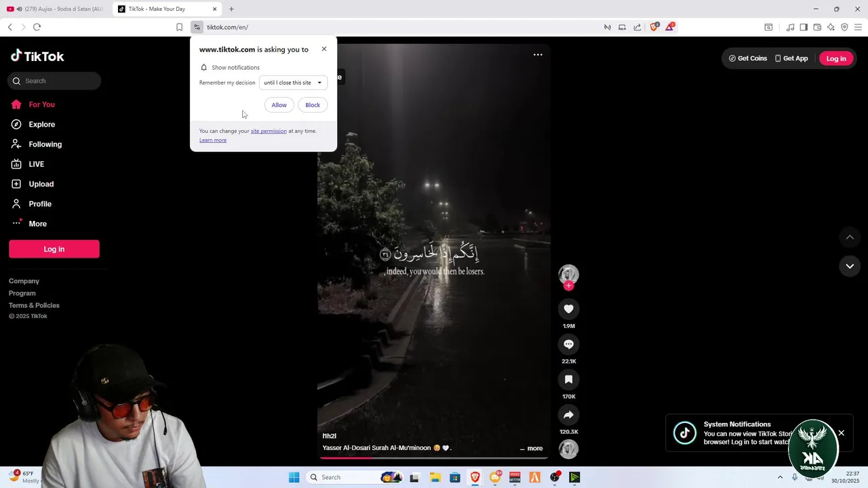Viewport: 868px width, 488px height.
Task: Open Get Coins
Action: pyautogui.click(x=748, y=58)
